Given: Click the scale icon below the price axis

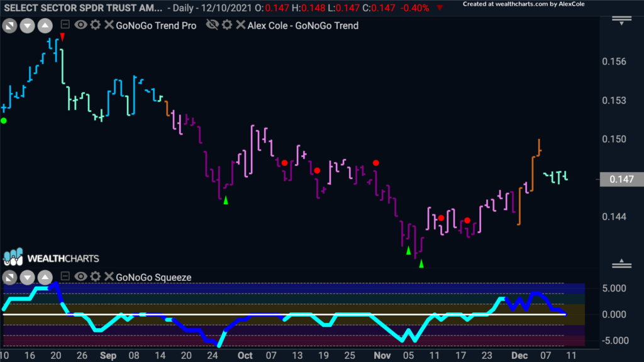Looking at the screenshot, I should click(621, 263).
